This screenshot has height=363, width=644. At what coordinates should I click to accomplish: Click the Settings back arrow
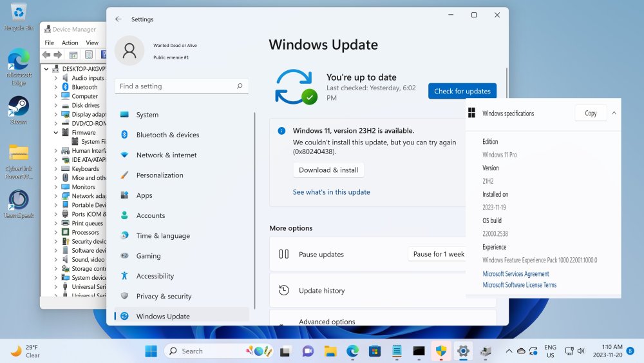click(x=118, y=19)
